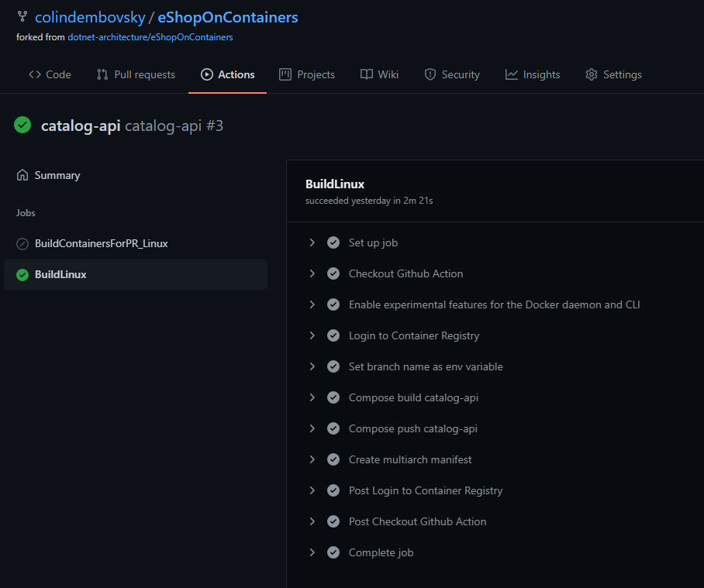Open the Projects tab

point(307,74)
